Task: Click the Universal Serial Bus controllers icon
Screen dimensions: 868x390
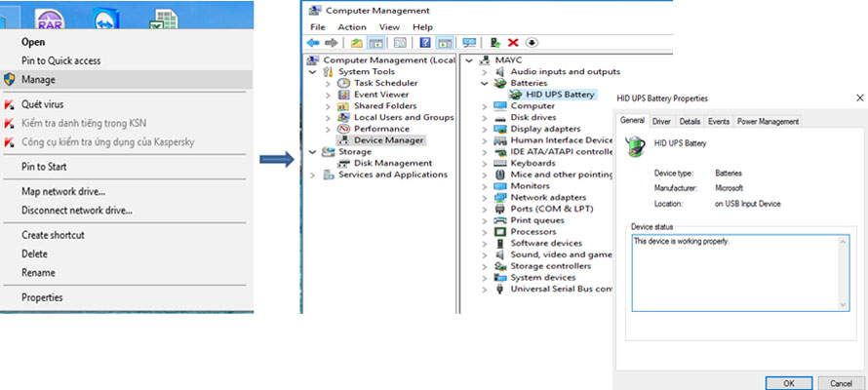Action: (500, 289)
